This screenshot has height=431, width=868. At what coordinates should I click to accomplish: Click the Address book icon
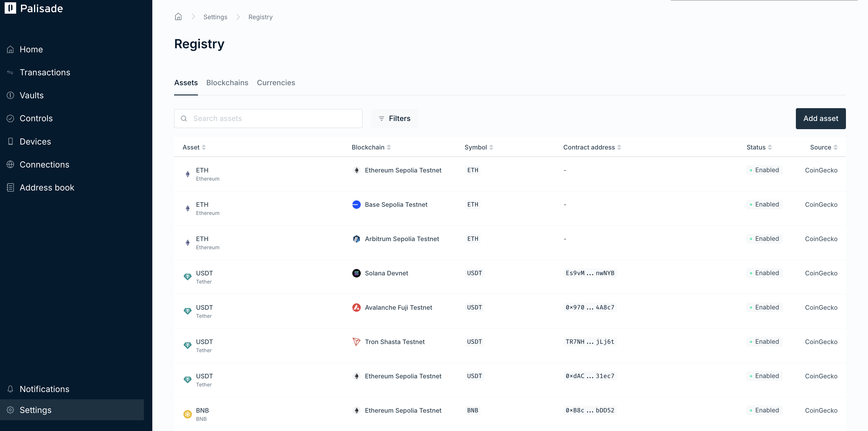(x=10, y=187)
